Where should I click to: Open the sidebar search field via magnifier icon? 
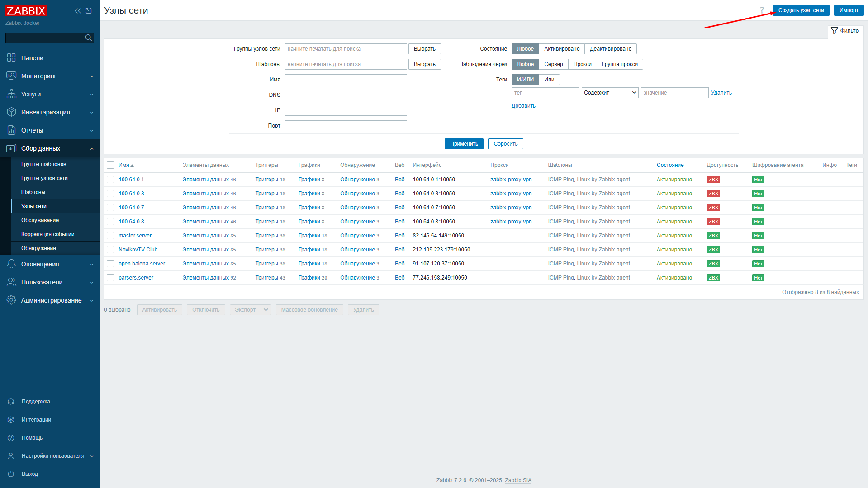pyautogui.click(x=88, y=38)
